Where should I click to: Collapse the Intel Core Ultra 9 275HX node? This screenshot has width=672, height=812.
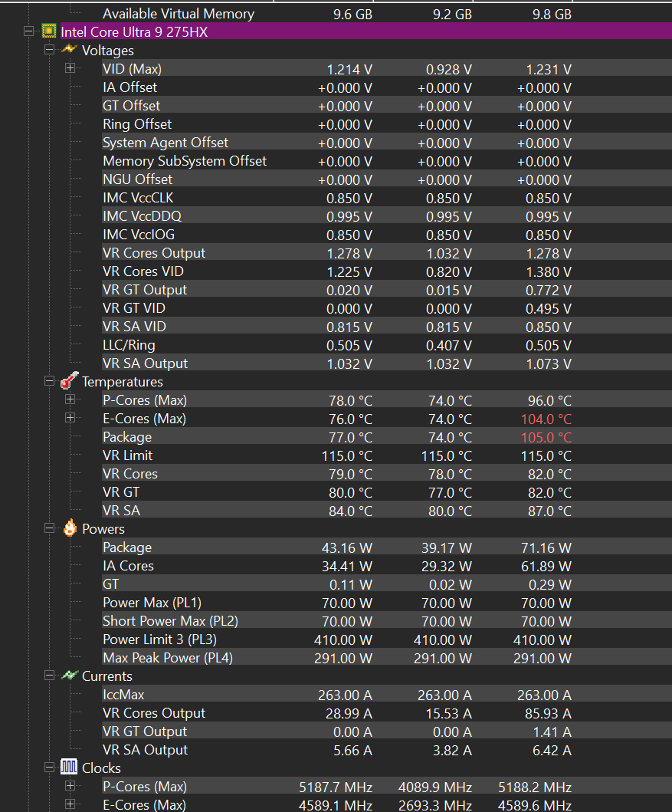29,31
